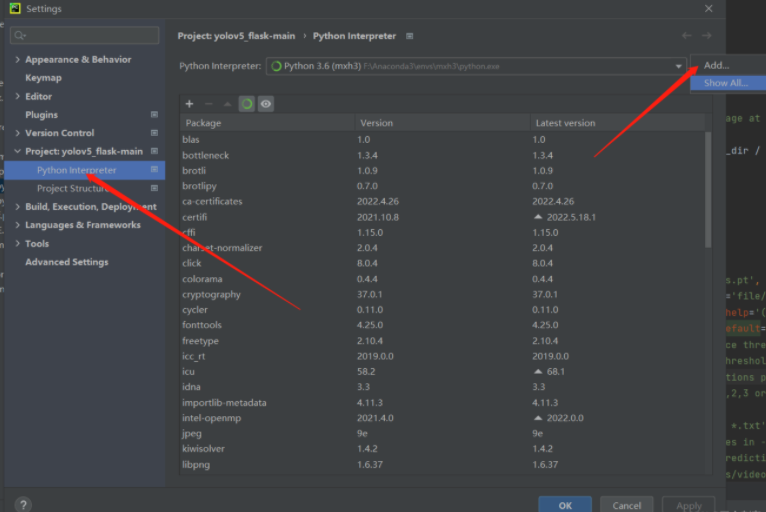Click the project icon on the Python Interpreter row
766x512 pixels.
coord(154,170)
